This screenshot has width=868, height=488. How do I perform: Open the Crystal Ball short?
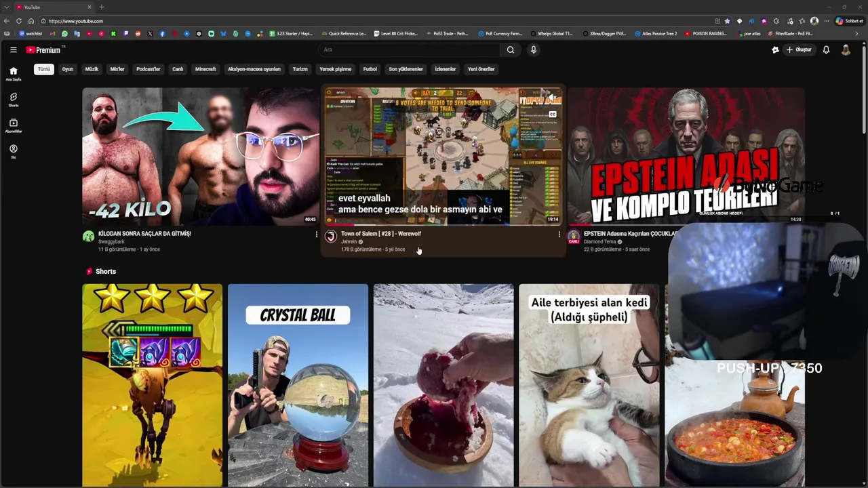tap(298, 385)
